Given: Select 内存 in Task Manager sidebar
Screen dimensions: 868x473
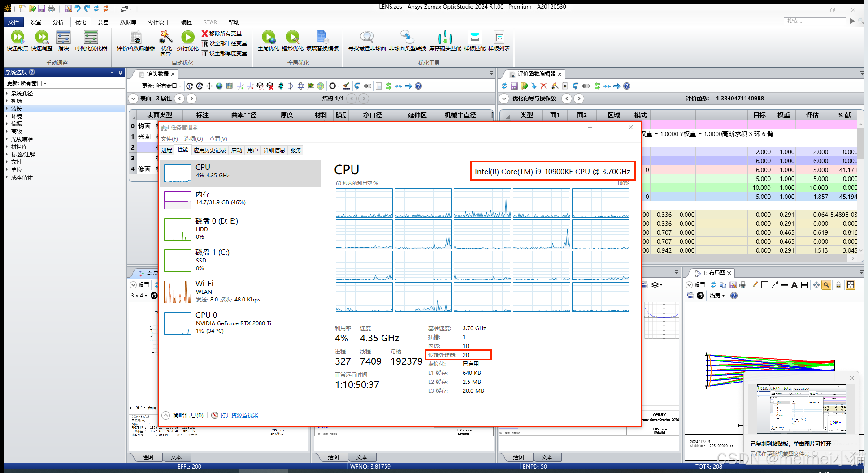Looking at the screenshot, I should (241, 200).
